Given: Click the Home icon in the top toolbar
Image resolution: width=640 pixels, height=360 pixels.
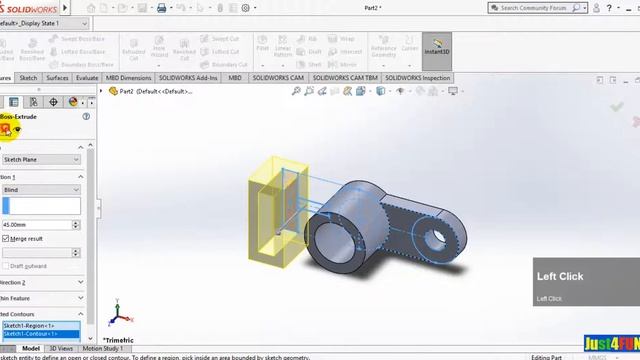Looking at the screenshot, I should pyautogui.click(x=91, y=8).
